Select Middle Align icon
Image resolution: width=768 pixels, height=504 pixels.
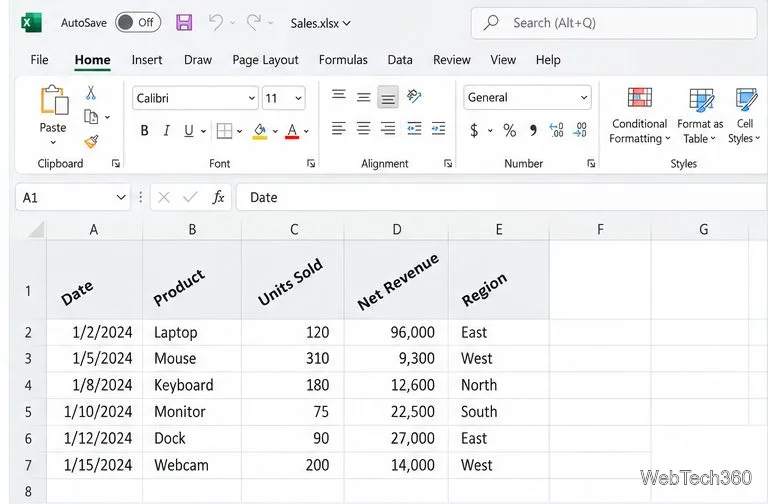pos(363,97)
